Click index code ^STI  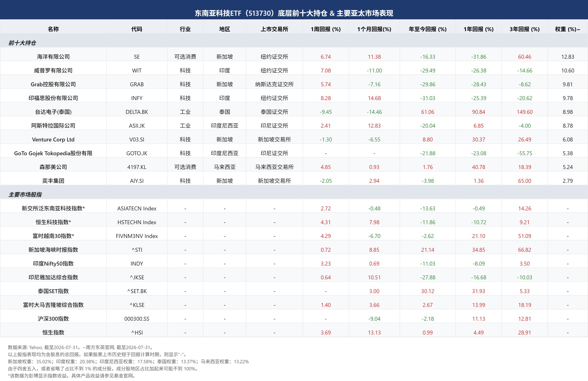[x=137, y=250]
